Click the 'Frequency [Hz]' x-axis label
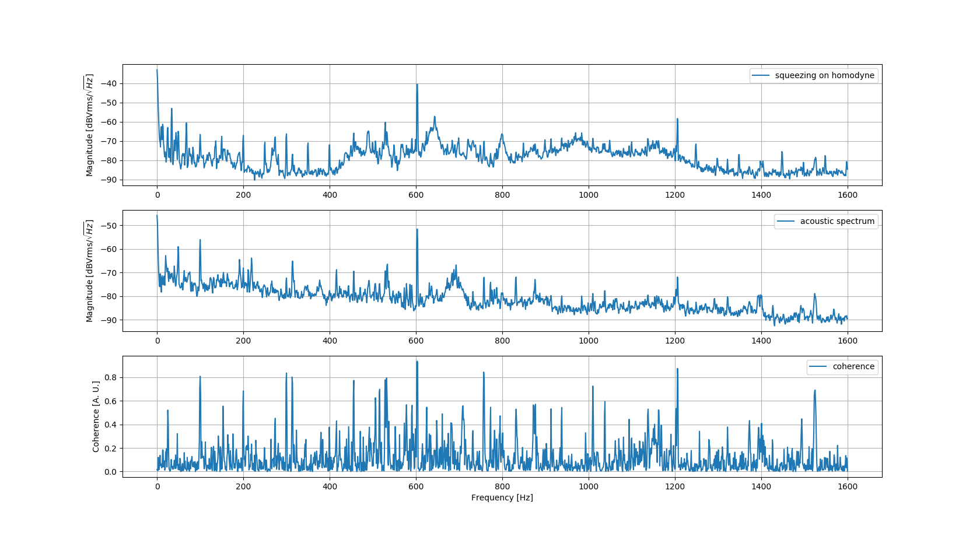The image size is (980, 536). [x=502, y=498]
